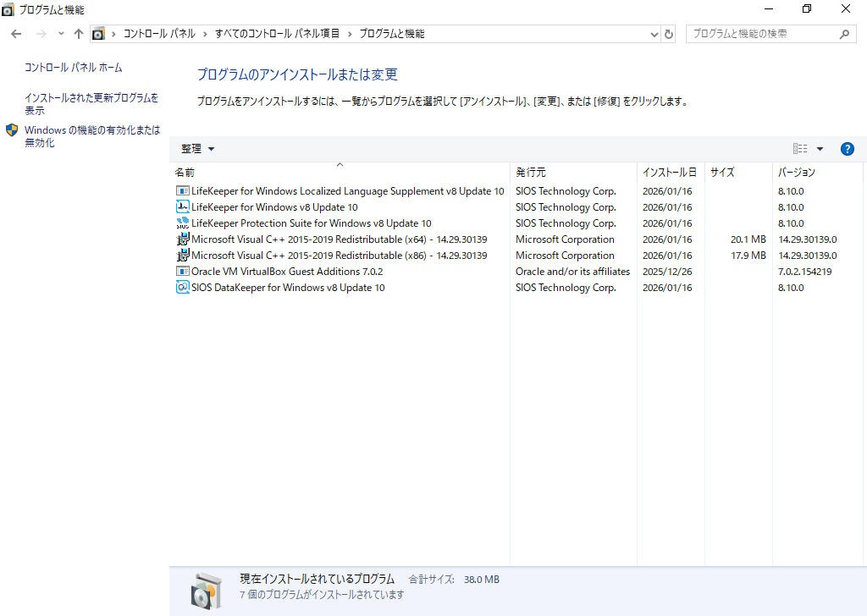The width and height of the screenshot is (867, 616).
Task: Click すべてのコントロール パネル項目 in breadcrumb
Action: click(277, 34)
